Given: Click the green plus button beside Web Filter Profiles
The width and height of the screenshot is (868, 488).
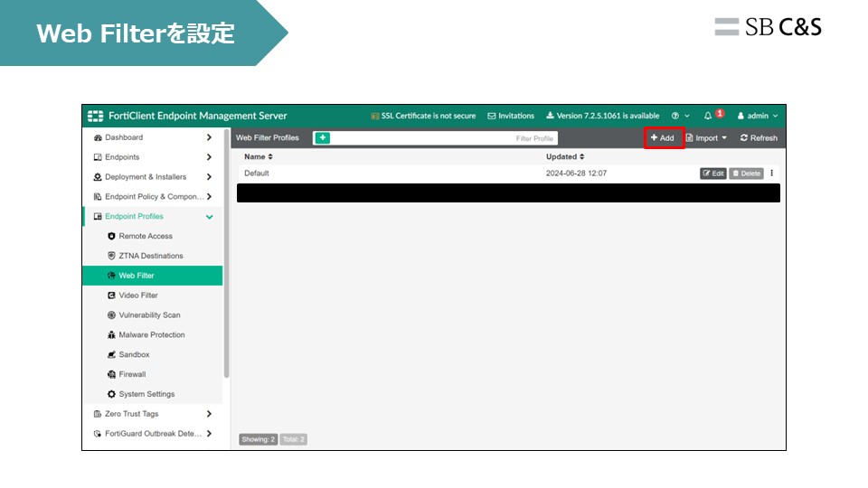Looking at the screenshot, I should point(322,137).
